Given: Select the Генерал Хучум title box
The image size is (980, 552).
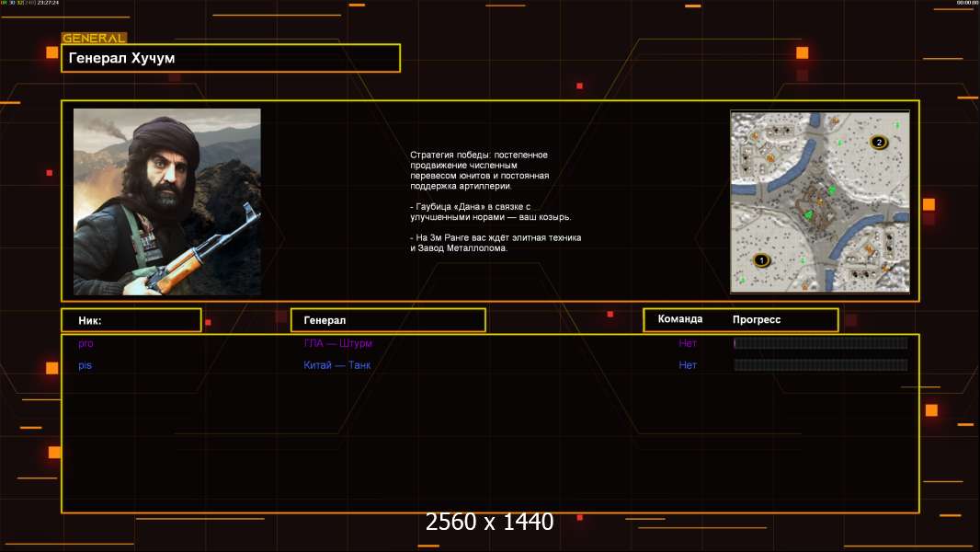Looking at the screenshot, I should [231, 58].
